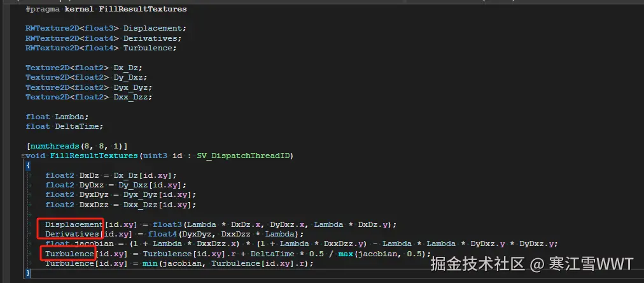Click Turbulence starting the min(jacobian) line
Image resolution: width=644 pixels, height=283 pixels.
pos(69,263)
